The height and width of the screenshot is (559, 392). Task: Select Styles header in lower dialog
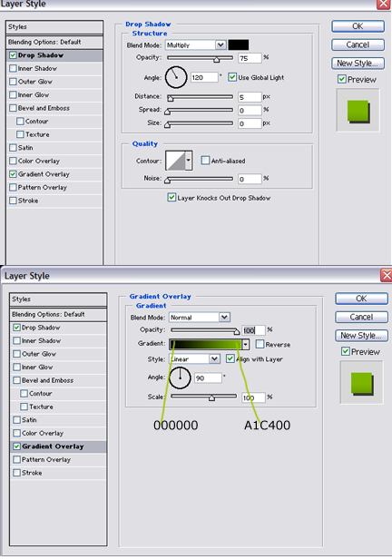tap(58, 299)
